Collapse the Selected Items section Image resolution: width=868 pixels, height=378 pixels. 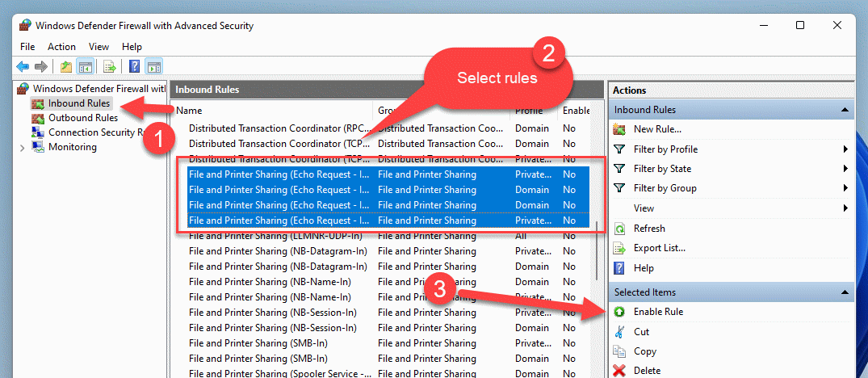(845, 292)
